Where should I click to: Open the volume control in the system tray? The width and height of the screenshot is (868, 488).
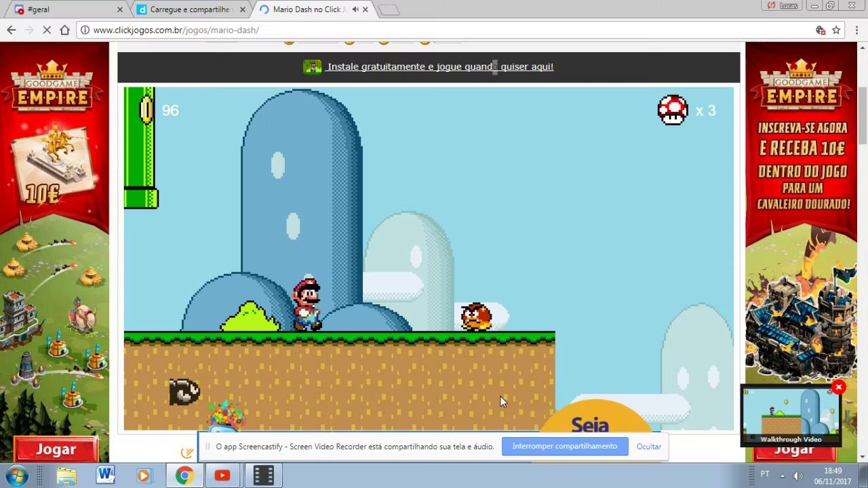[x=797, y=475]
